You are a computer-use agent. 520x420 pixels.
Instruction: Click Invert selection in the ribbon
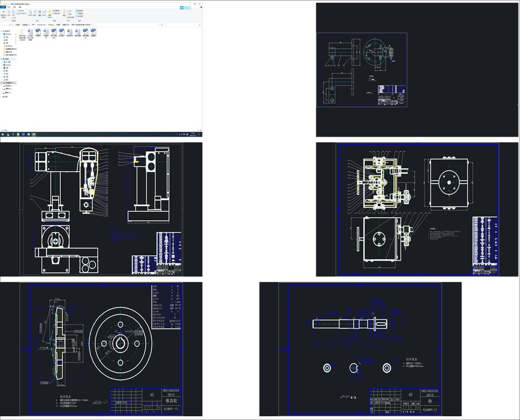point(80,16)
